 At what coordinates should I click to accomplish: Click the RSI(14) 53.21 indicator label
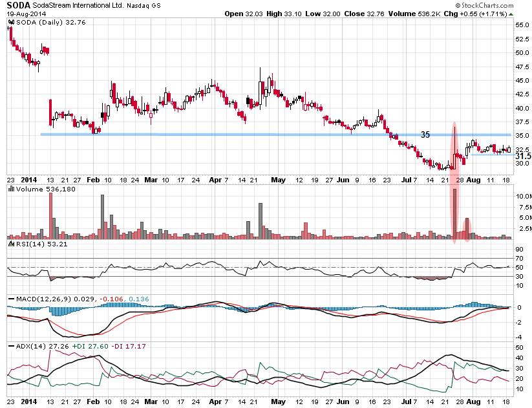(42, 244)
